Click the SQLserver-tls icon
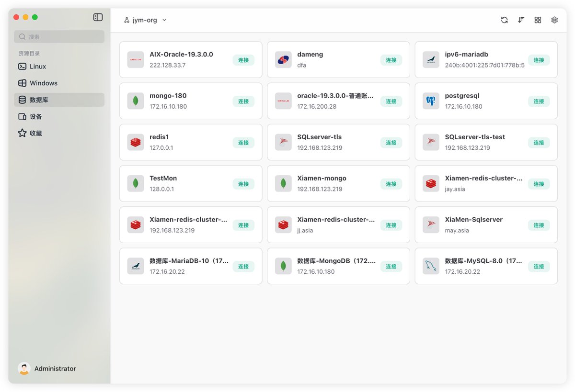Screen dimensions: 575x392 (283, 142)
